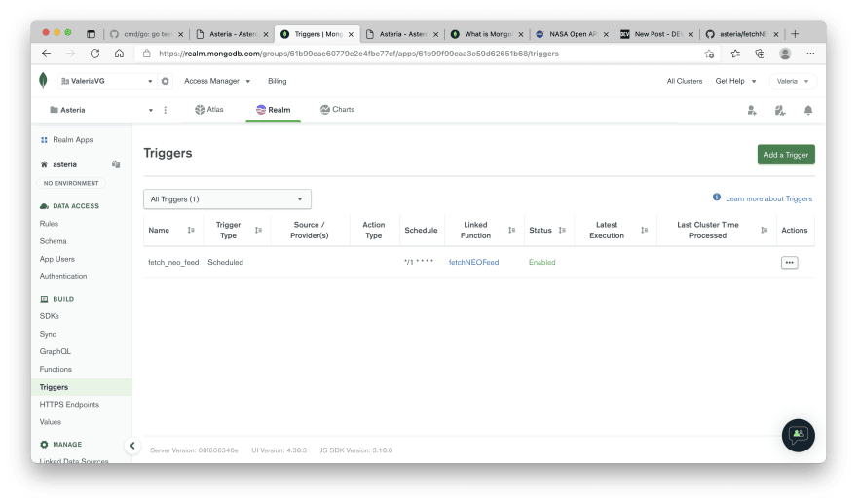Open the tab actions menu icon
The width and height of the screenshot is (857, 504).
click(92, 34)
